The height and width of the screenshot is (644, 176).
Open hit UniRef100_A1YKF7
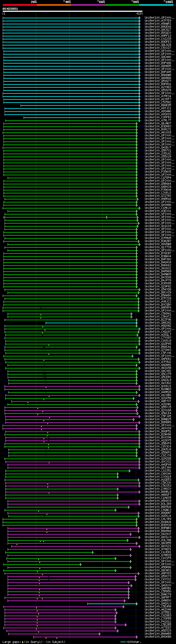[158, 99]
